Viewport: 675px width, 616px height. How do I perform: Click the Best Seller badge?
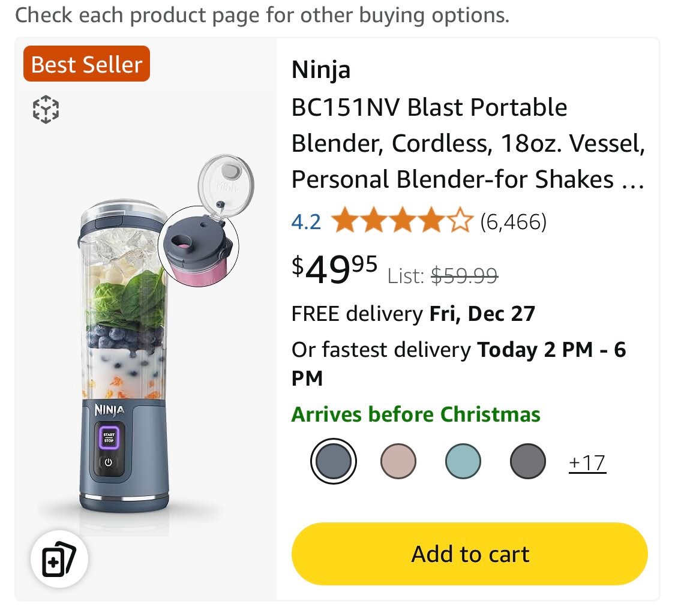point(86,64)
